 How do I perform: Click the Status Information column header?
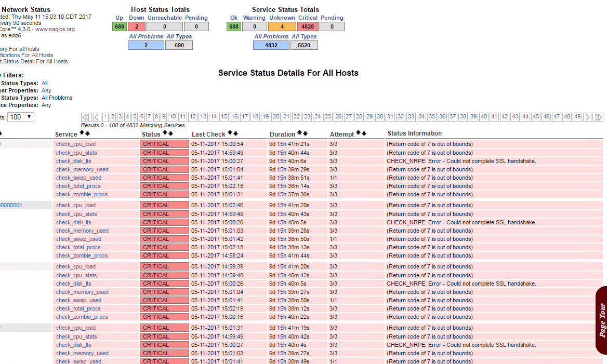point(415,133)
